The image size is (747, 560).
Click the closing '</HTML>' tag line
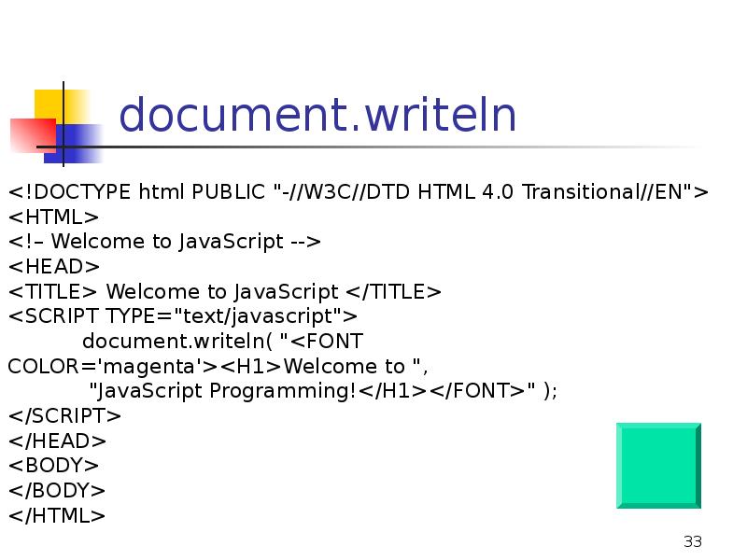coord(56,515)
